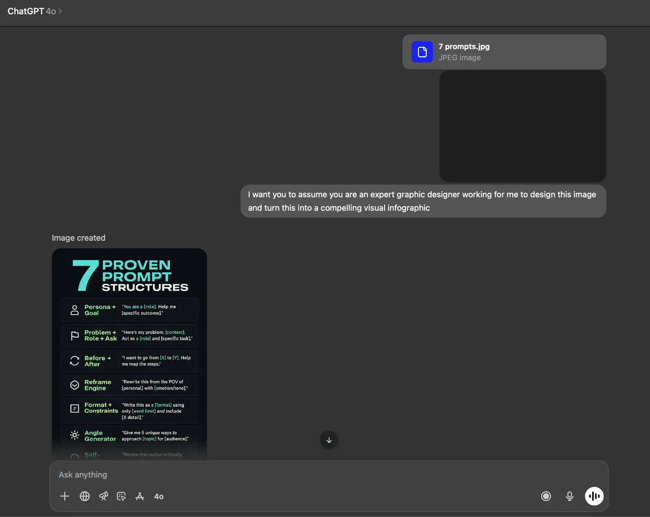This screenshot has width=650, height=517.
Task: Click the plus attach button
Action: [65, 496]
